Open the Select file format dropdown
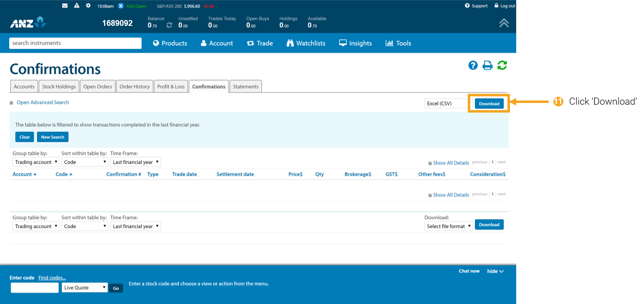 pyautogui.click(x=449, y=226)
